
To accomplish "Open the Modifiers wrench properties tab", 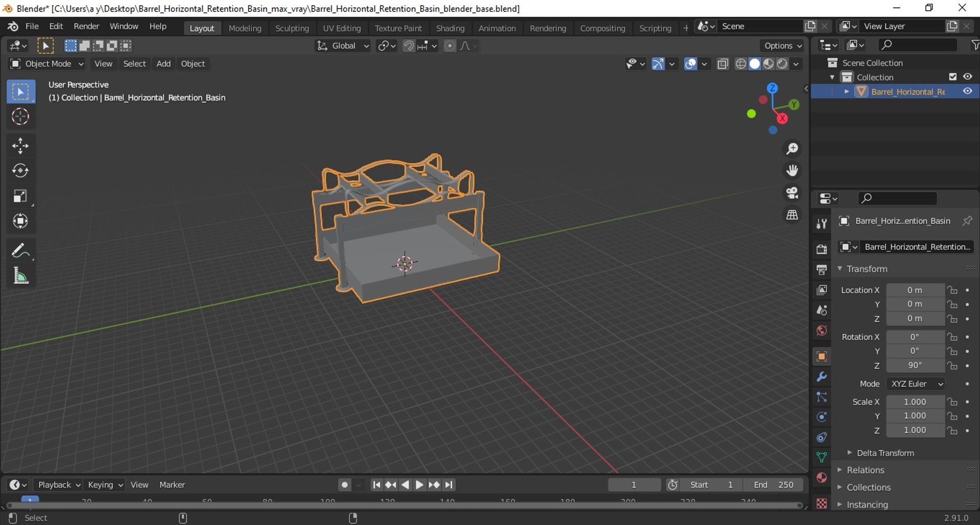I will (x=821, y=377).
